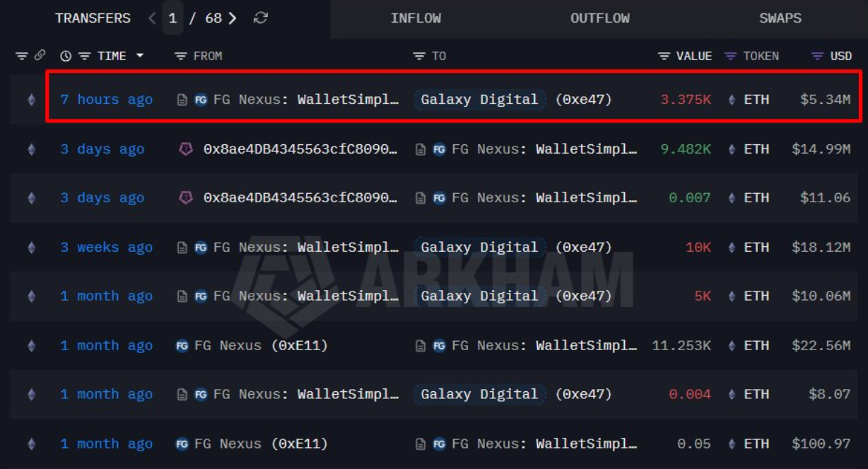868x469 pixels.
Task: Edit the page number field showing 1
Action: pos(172,18)
